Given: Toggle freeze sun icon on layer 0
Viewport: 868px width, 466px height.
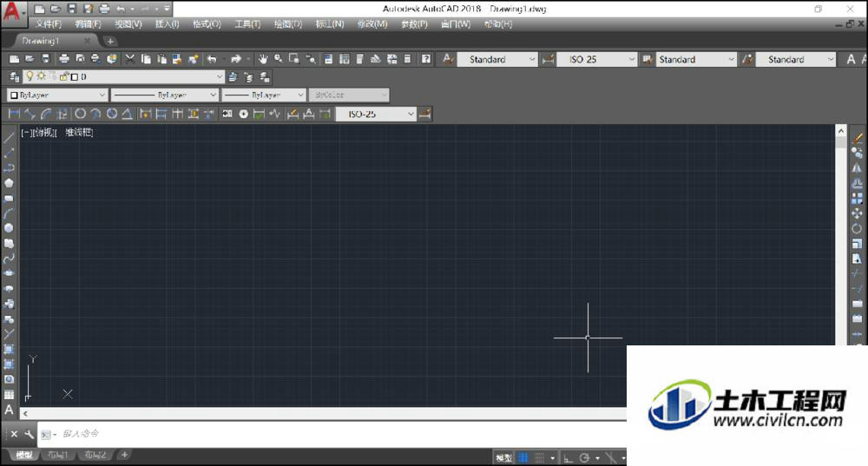Looking at the screenshot, I should [x=41, y=76].
